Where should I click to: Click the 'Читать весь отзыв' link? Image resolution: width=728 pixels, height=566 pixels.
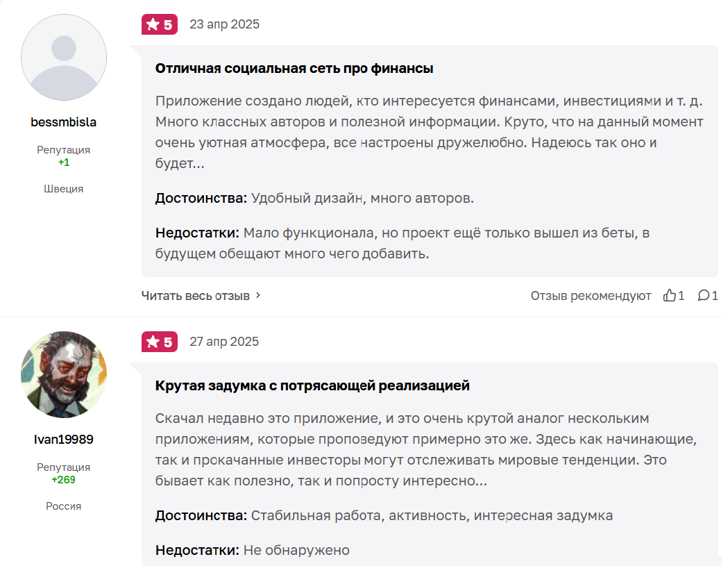pos(196,296)
